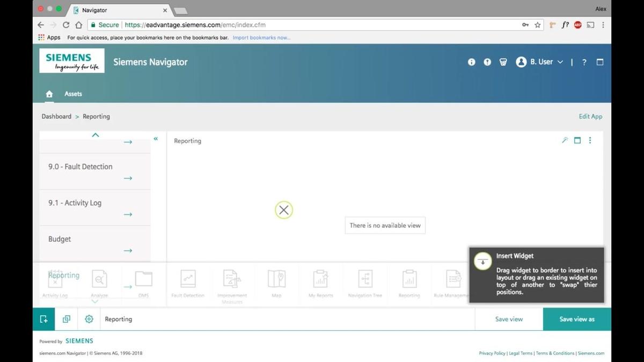
Task: Open the three-dot menu of Reporting widget
Action: (590, 140)
